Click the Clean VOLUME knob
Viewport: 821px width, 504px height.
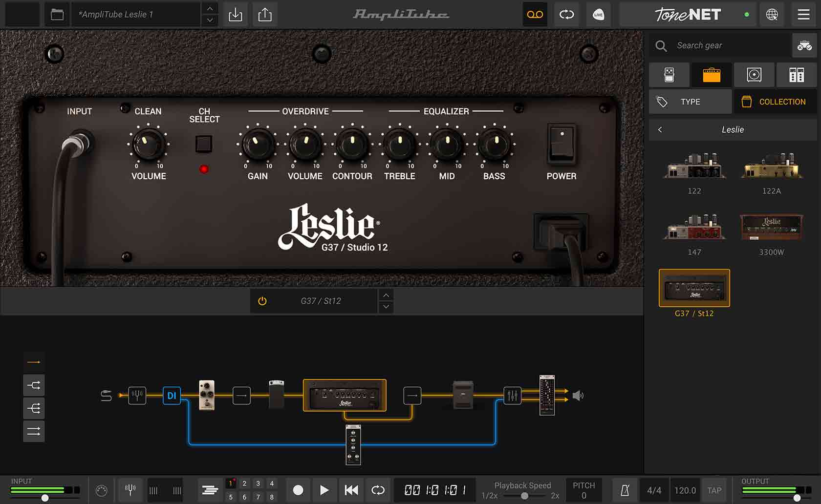[x=149, y=144]
